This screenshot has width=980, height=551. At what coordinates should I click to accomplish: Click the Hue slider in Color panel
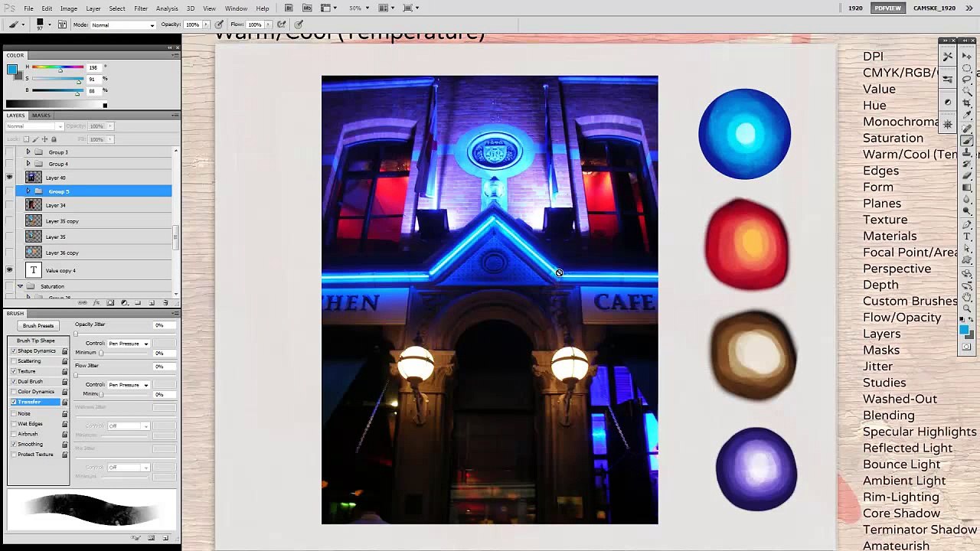[57, 68]
